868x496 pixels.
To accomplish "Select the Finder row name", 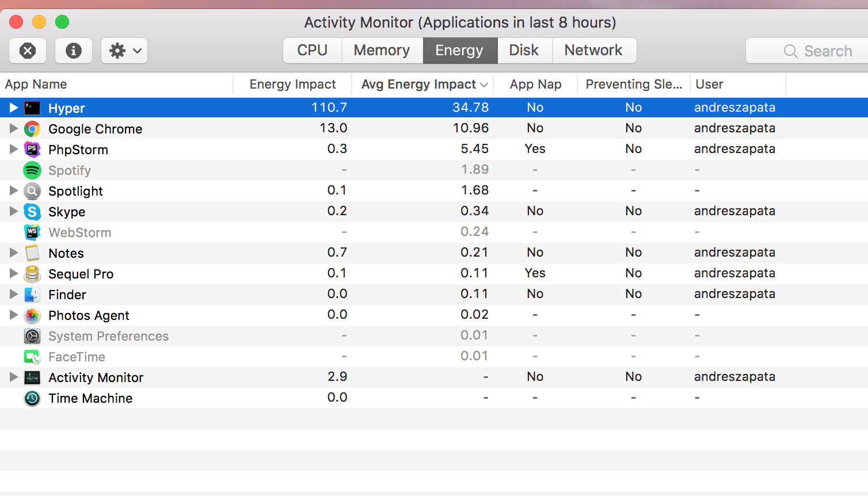I will click(67, 295).
